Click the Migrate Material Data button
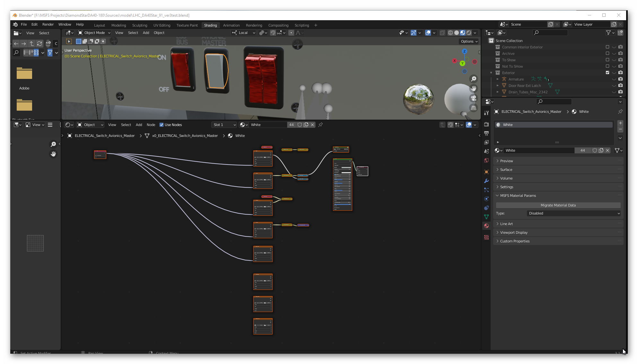This screenshot has width=638, height=364. [x=558, y=205]
